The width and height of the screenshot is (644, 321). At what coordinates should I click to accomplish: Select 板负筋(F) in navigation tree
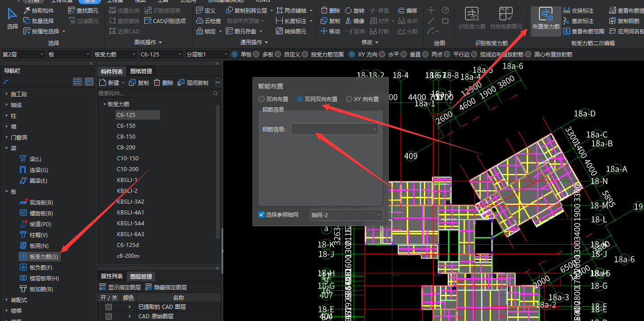[x=37, y=267]
